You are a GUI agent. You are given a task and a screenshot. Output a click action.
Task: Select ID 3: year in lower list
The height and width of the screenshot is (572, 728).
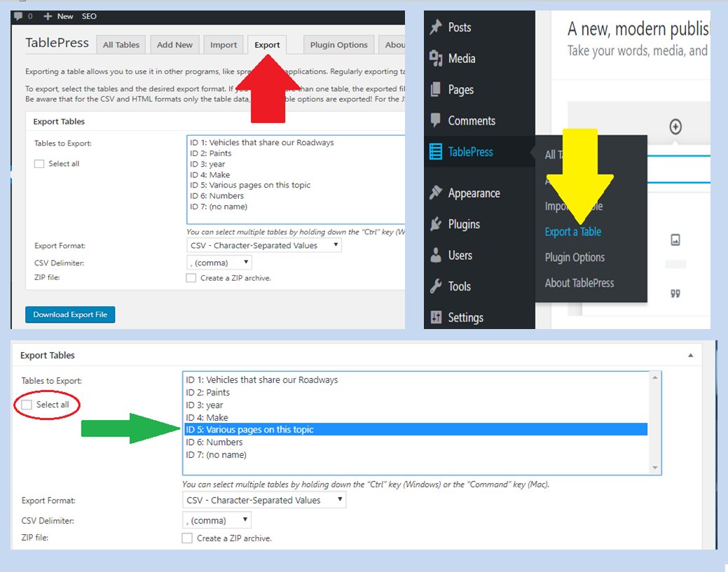[416, 405]
